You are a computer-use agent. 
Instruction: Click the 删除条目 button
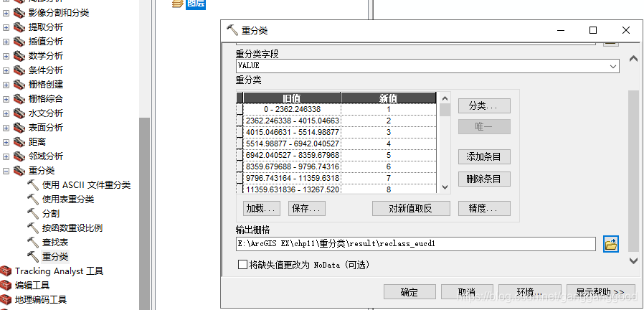pyautogui.click(x=484, y=179)
